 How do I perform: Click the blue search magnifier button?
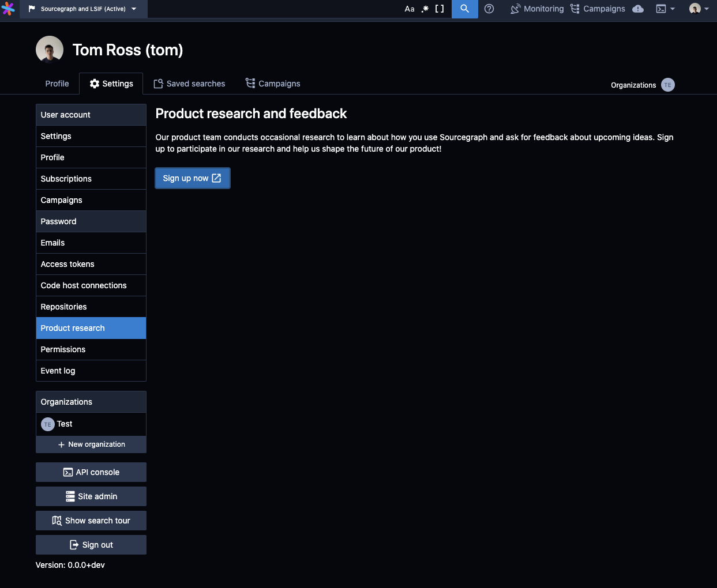(x=465, y=9)
